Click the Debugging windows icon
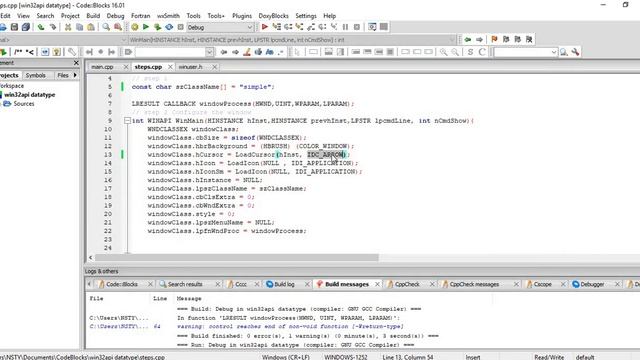Screen dimensions: 640x360 [x=372, y=27]
